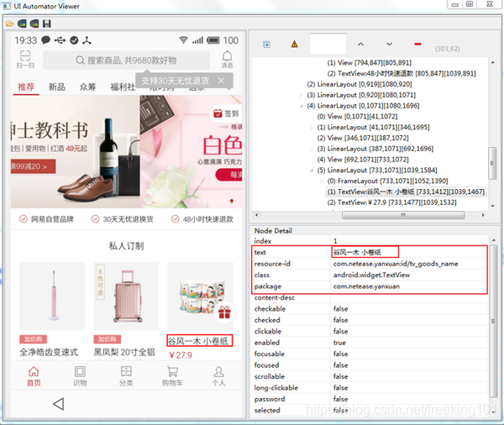The height and width of the screenshot is (425, 504).
Task: Tap the red gift box icon on the product
Action: click(224, 312)
